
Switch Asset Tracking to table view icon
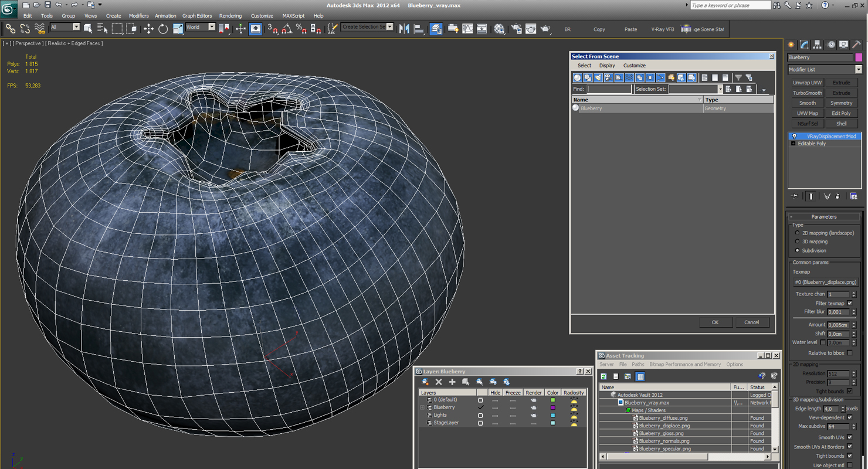[640, 376]
